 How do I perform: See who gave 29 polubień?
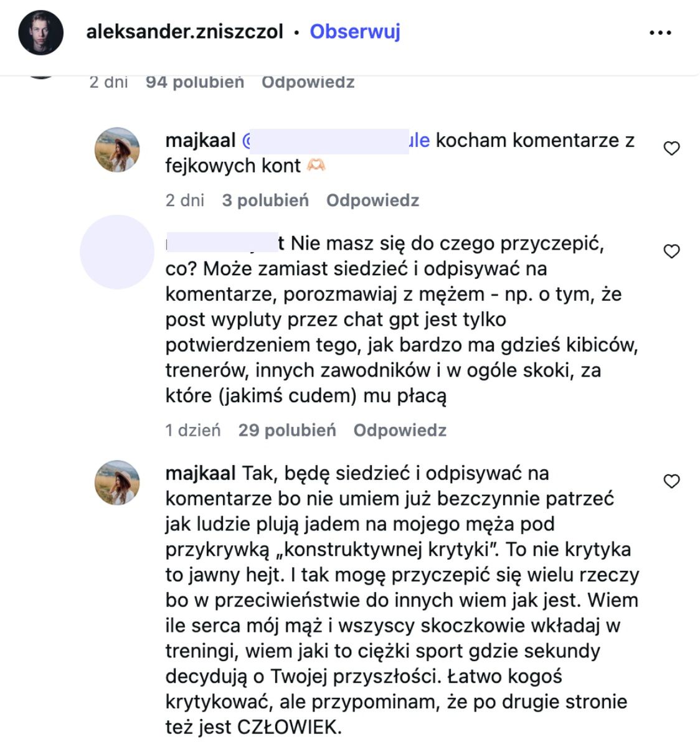point(288,430)
